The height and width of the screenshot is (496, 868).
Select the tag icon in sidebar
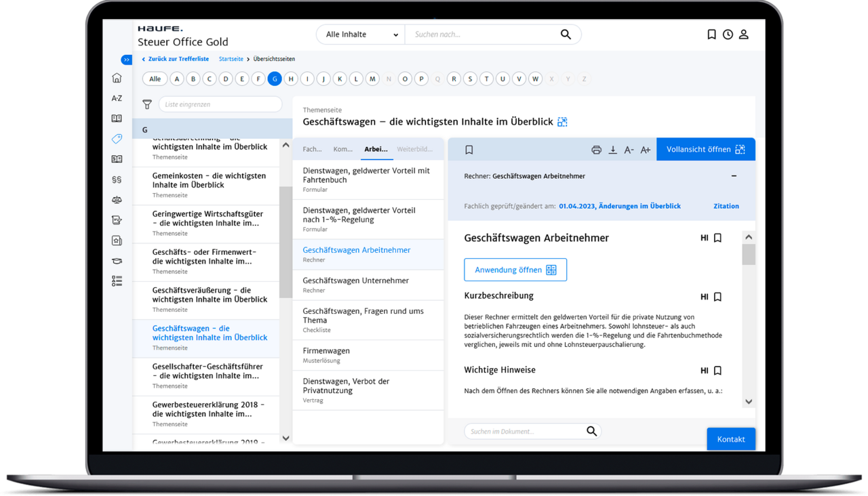point(117,139)
